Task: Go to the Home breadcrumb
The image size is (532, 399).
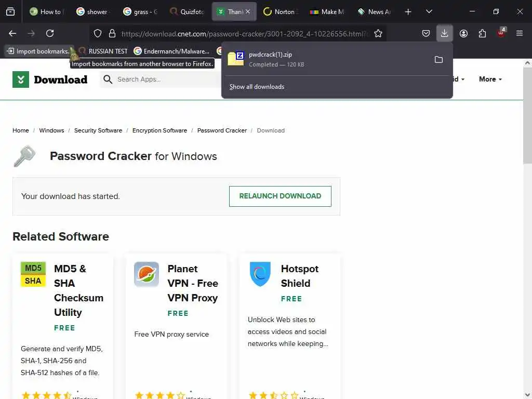Action: [x=21, y=130]
